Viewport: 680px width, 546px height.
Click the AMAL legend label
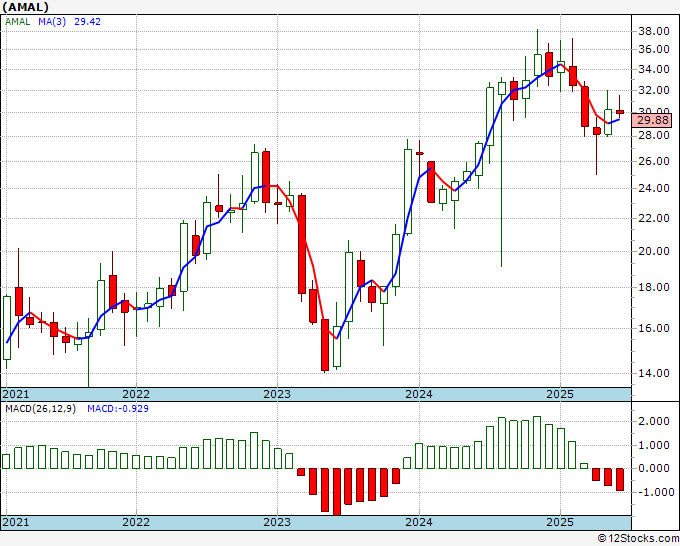point(17,21)
